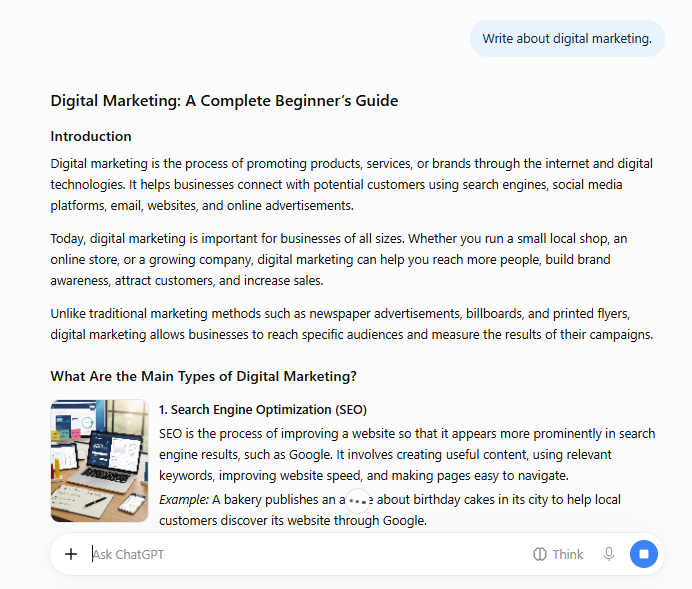Image resolution: width=692 pixels, height=589 pixels.
Task: Open the SEO laptop desk thumbnail image
Action: tap(99, 461)
